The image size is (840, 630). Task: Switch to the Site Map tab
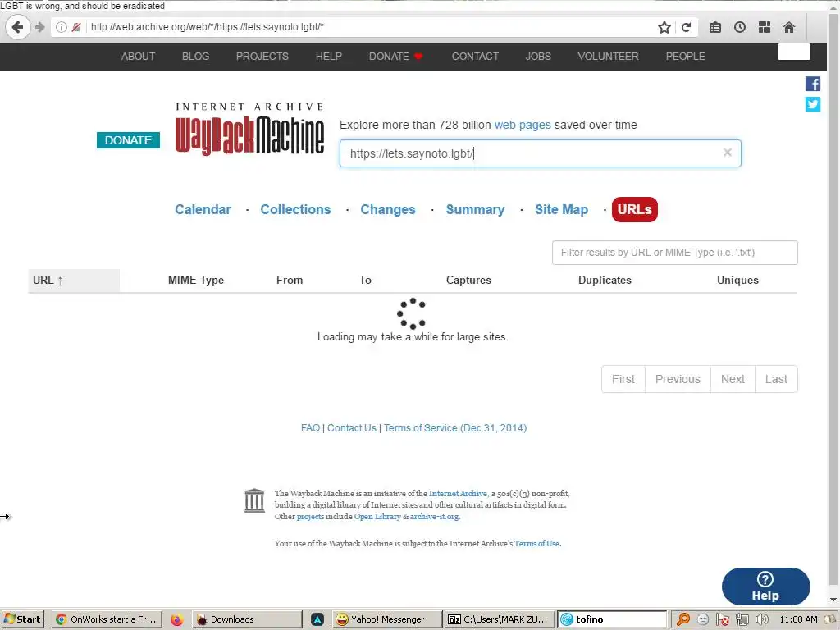tap(561, 209)
